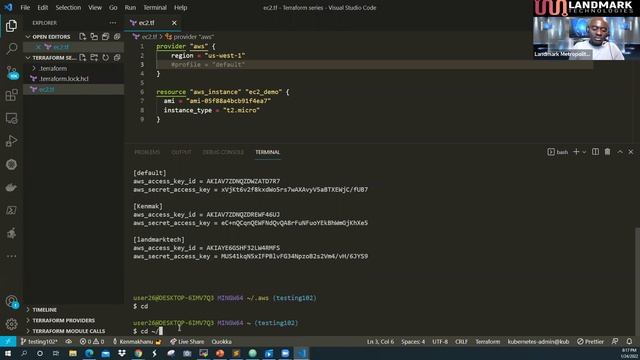Open the File menu
Screen dimensions: 640x360
tap(25, 7)
